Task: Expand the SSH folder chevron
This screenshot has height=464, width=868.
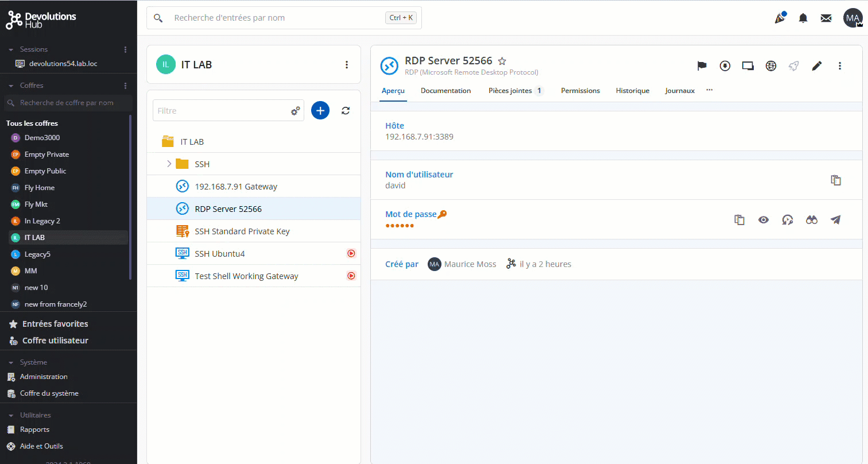Action: [169, 164]
